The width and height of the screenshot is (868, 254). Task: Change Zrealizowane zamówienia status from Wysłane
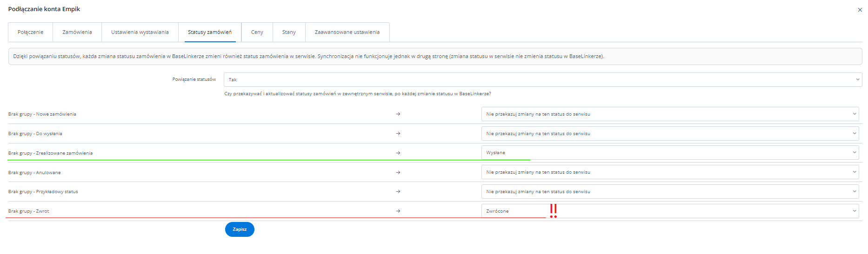(x=670, y=153)
